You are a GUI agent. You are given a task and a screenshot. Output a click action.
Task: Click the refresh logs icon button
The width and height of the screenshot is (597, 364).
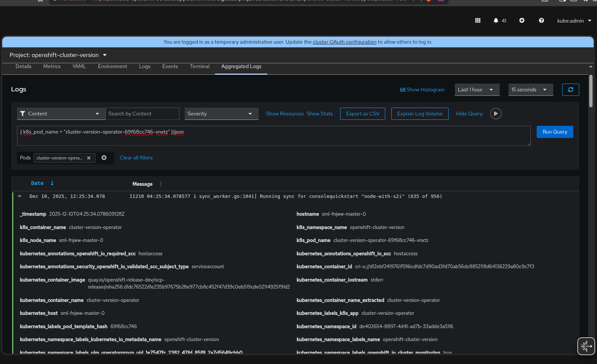(570, 90)
